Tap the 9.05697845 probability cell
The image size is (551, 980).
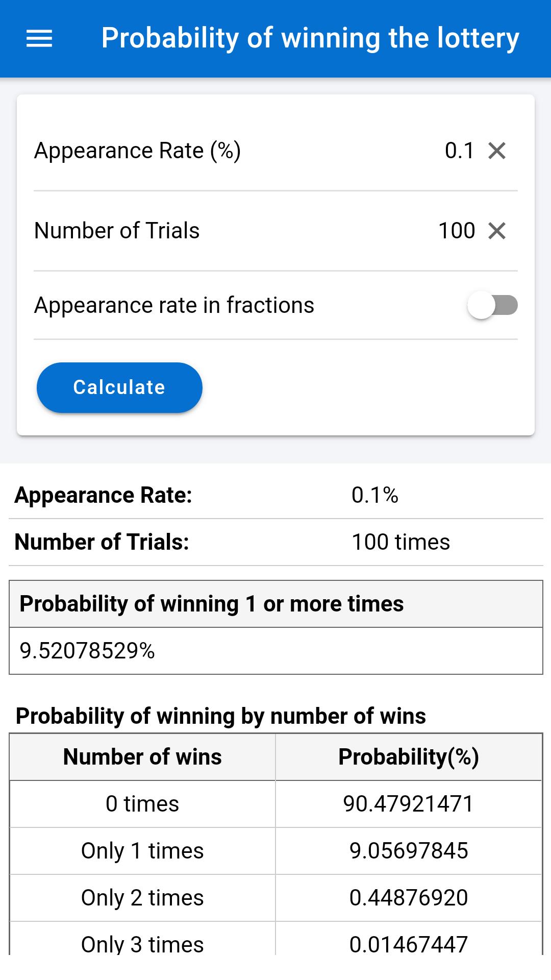[409, 851]
